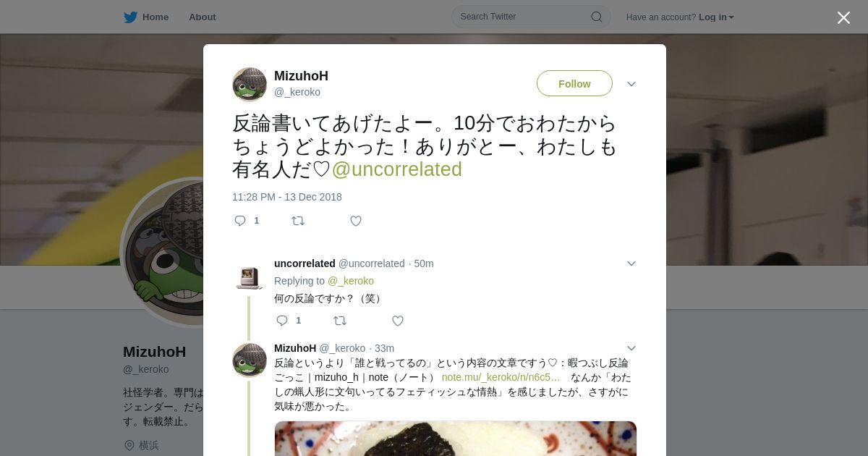
Task: Open the Home menu item
Action: click(146, 17)
